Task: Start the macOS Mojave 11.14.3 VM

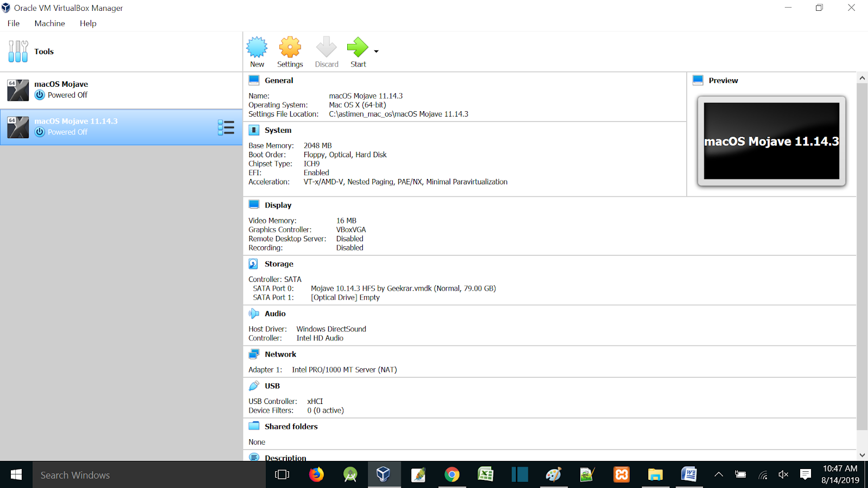Action: coord(358,52)
